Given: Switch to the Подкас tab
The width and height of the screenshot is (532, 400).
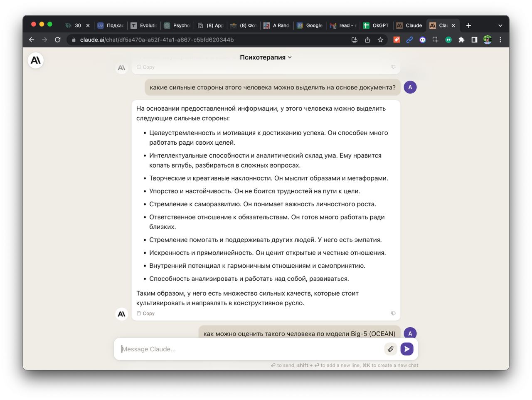Looking at the screenshot, I should [x=111, y=25].
